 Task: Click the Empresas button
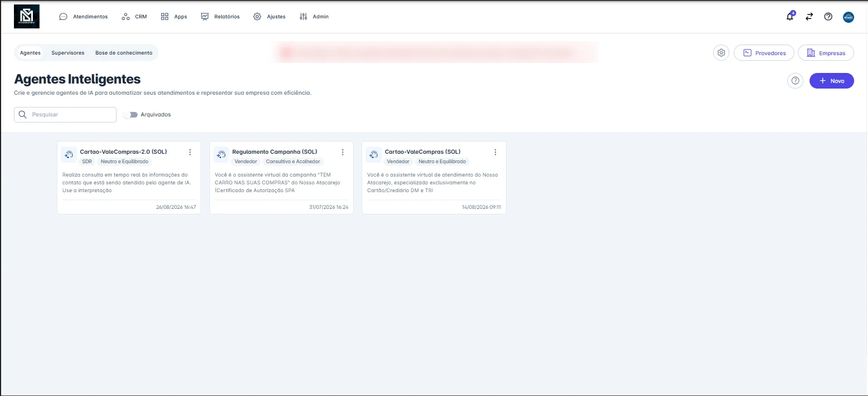826,53
